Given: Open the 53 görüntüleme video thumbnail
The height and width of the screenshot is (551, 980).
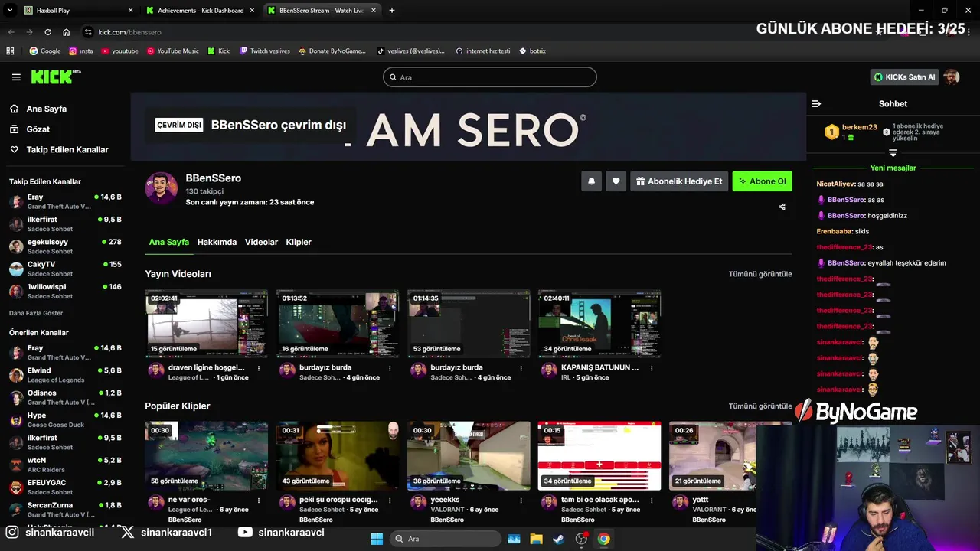Looking at the screenshot, I should coord(469,324).
